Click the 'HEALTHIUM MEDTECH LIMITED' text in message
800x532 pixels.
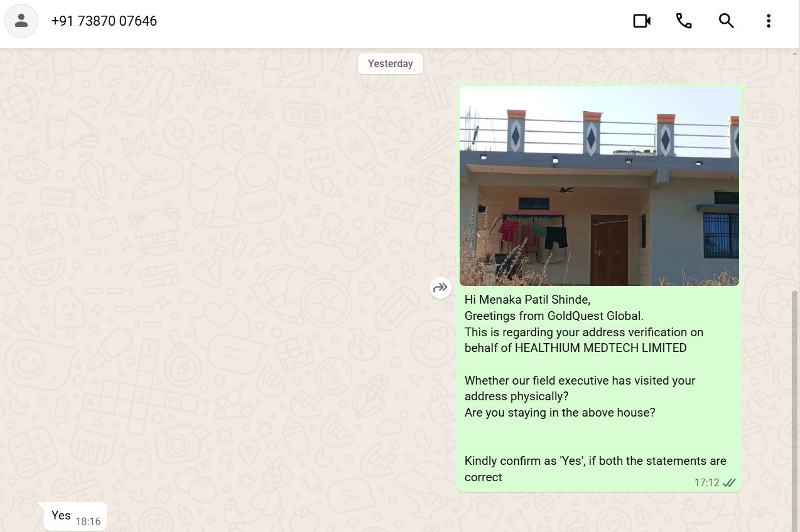pos(601,348)
